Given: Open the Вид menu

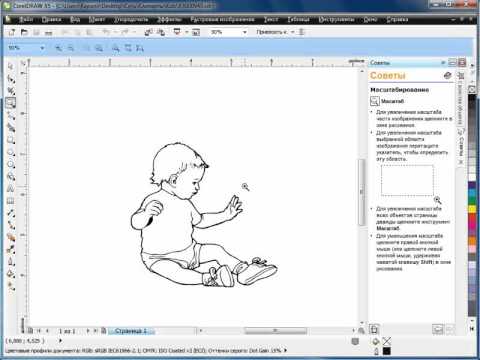Looking at the screenshot, I should tap(75, 20).
